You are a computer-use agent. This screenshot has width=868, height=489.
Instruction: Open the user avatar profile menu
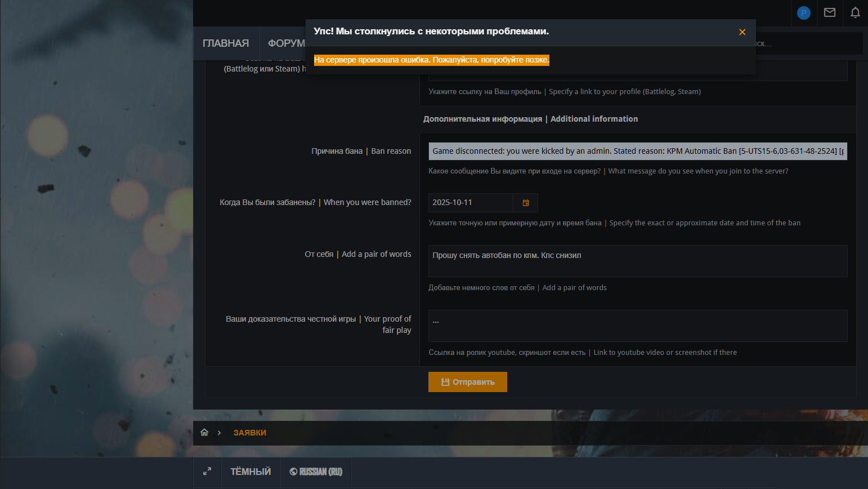803,13
